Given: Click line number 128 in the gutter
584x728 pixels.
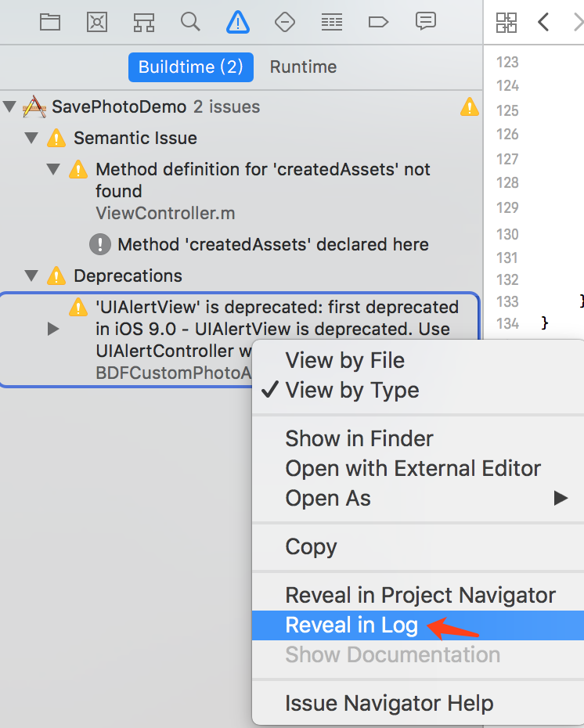Looking at the screenshot, I should pyautogui.click(x=507, y=182).
